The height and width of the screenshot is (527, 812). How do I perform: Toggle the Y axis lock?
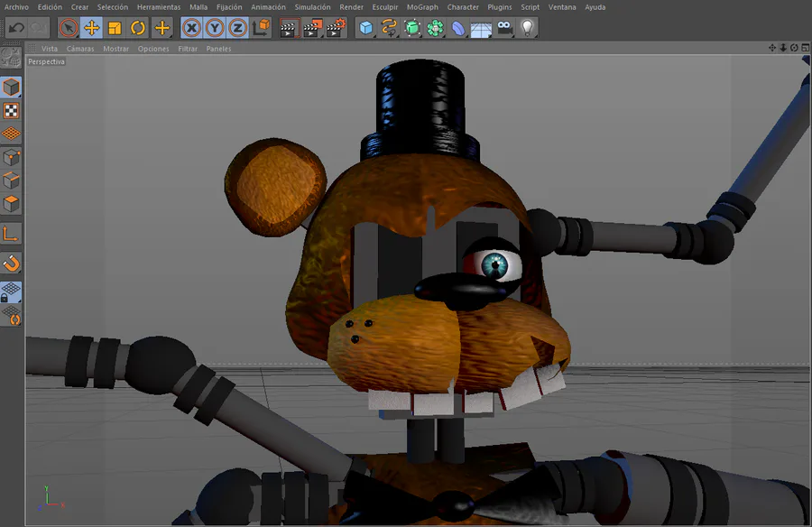[215, 28]
